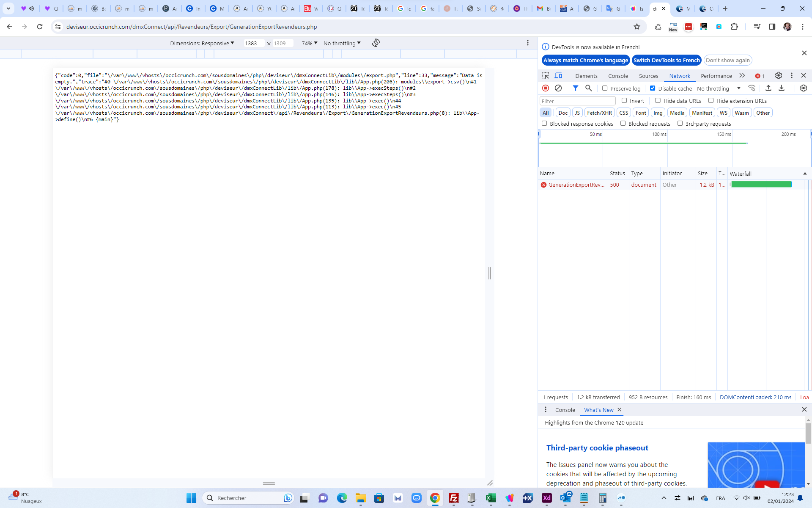Switch to the Console tab
812x508 pixels.
(x=618, y=76)
